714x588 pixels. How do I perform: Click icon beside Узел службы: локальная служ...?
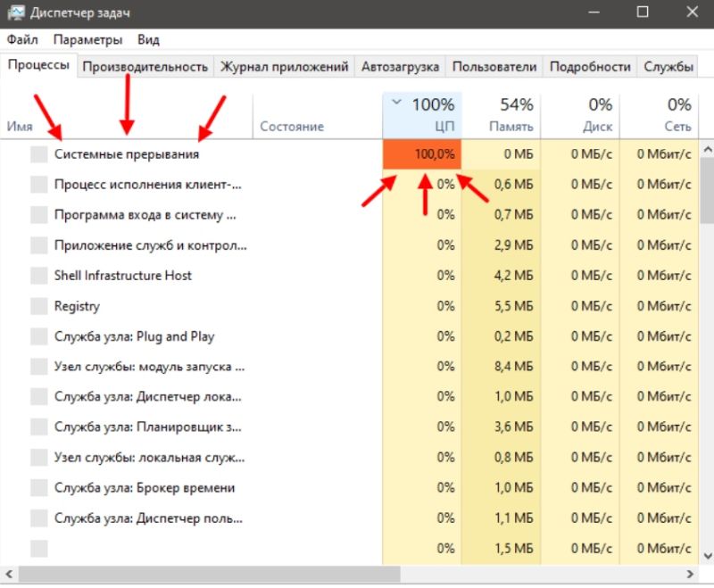point(39,458)
